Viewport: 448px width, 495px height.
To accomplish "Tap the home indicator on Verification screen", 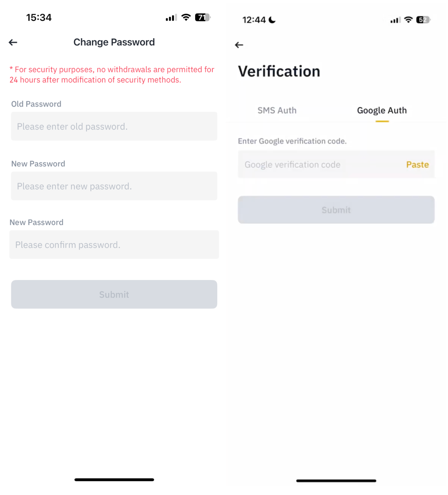I will (336, 481).
